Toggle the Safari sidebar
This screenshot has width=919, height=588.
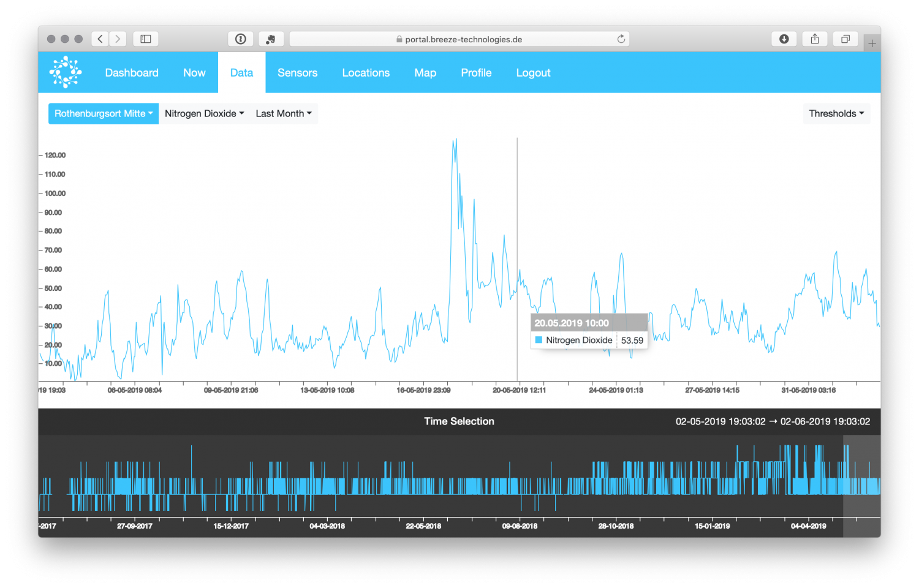[145, 39]
